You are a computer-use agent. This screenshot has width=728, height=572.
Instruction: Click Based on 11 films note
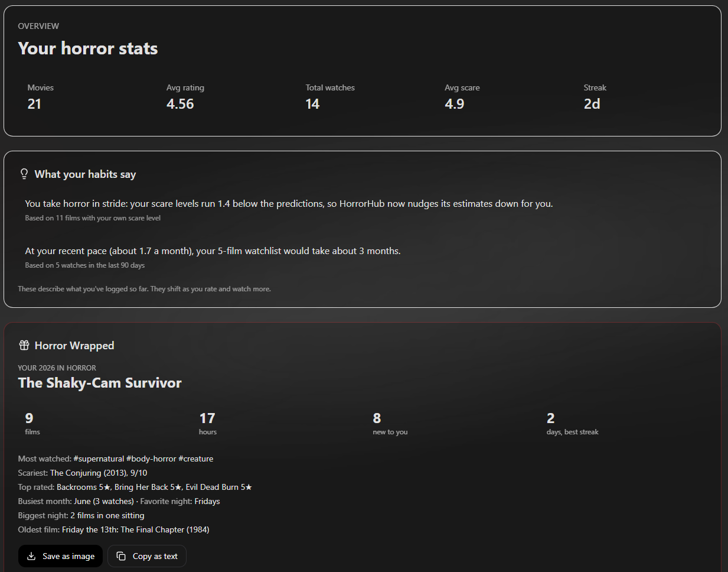click(x=93, y=218)
